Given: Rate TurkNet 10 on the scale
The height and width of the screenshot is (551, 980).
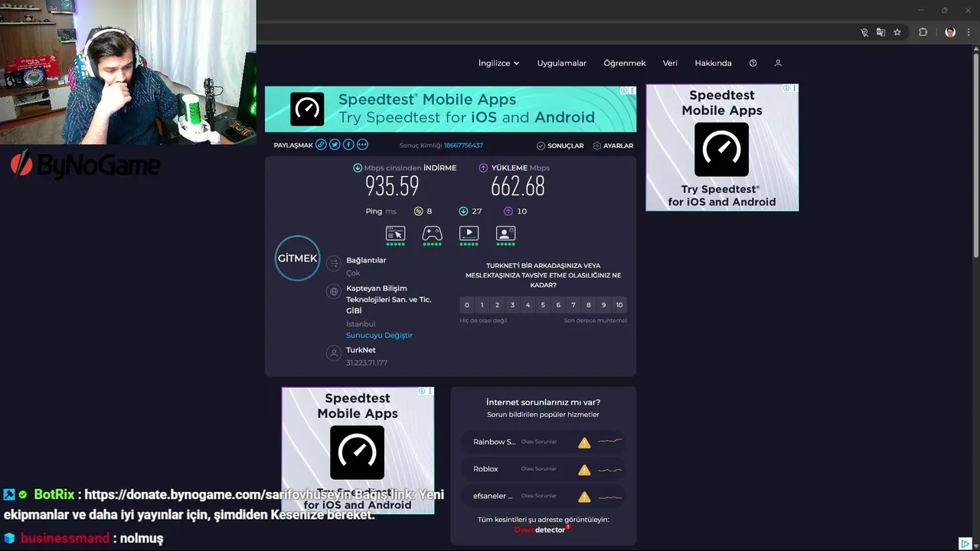Looking at the screenshot, I should click(x=619, y=305).
